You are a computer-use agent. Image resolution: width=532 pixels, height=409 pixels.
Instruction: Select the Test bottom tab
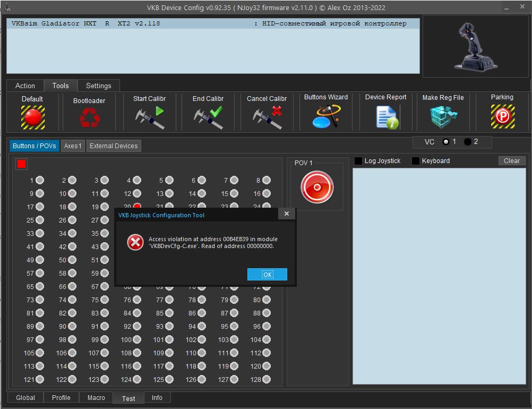[x=128, y=398]
